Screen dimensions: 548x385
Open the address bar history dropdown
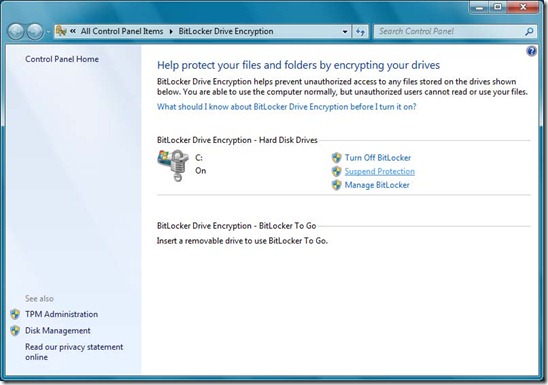345,32
